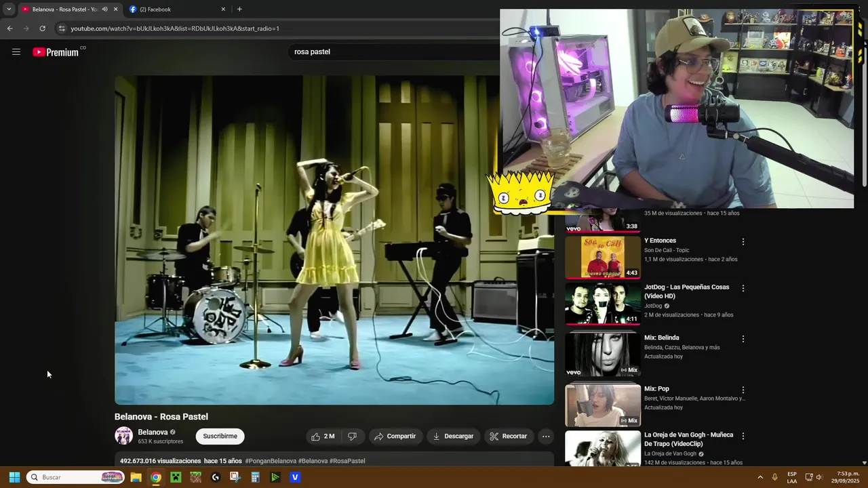868x488 pixels.
Task: Click the '653 K suscriptores' text
Action: pyautogui.click(x=161, y=441)
